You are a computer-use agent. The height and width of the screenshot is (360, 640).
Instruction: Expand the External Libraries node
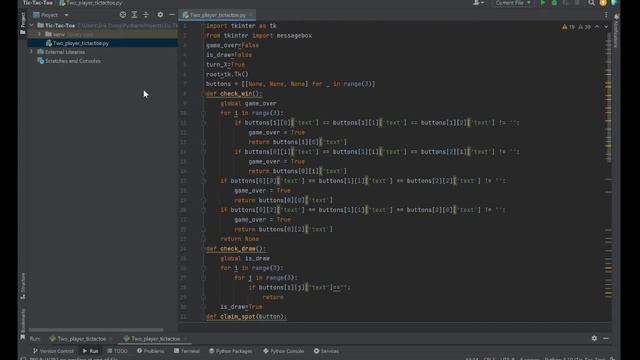tap(31, 52)
